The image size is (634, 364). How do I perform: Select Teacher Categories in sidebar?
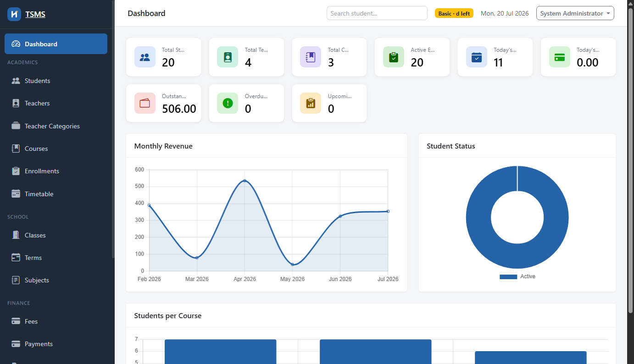point(56,126)
